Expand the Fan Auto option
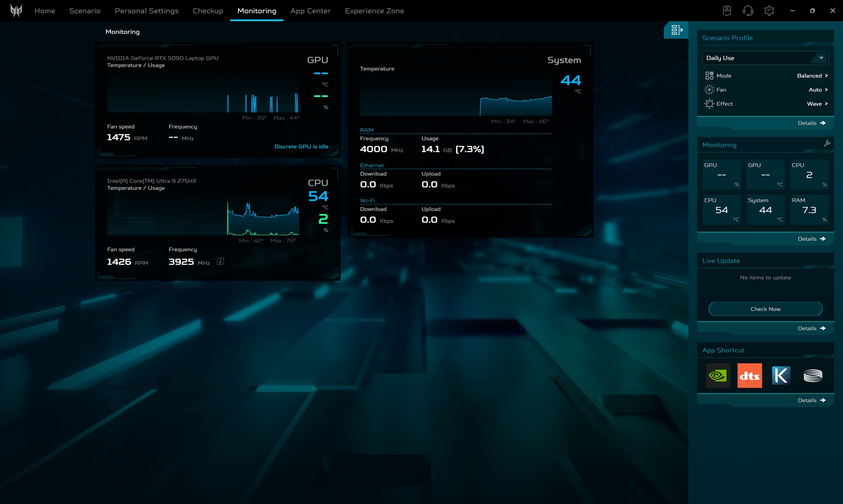 pyautogui.click(x=818, y=89)
